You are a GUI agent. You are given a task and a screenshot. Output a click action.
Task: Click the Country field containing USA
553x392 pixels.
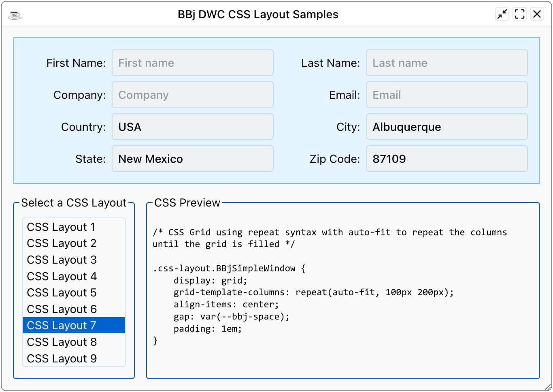click(192, 127)
